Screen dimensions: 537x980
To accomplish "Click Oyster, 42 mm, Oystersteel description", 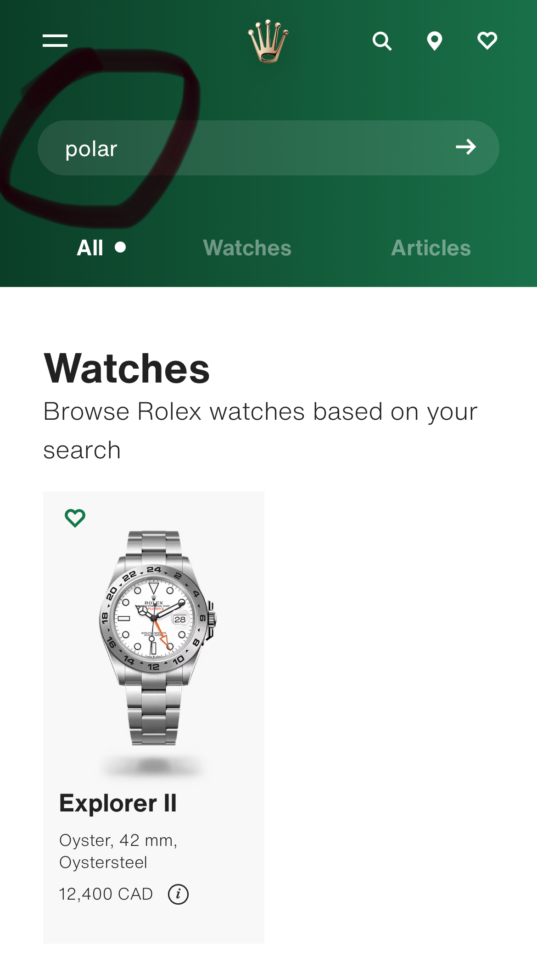I will pyautogui.click(x=118, y=851).
